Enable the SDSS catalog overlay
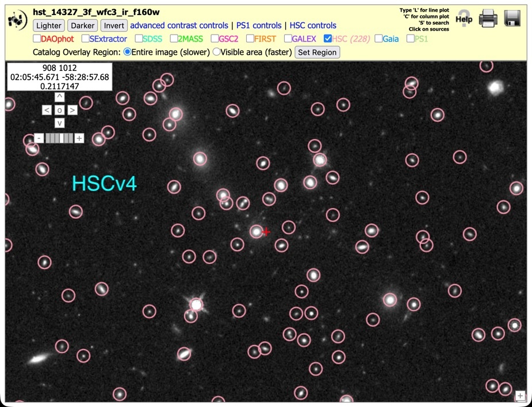This screenshot has height=407, width=532. coord(139,39)
